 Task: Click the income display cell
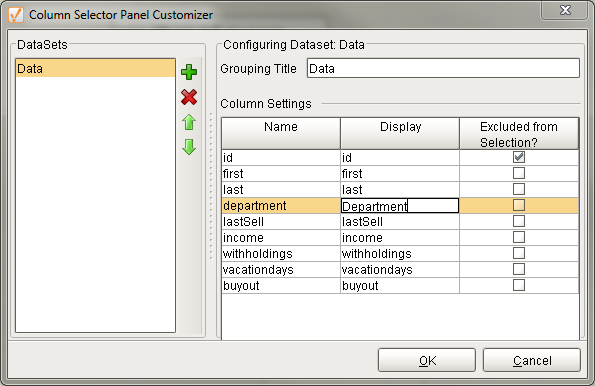pos(400,237)
